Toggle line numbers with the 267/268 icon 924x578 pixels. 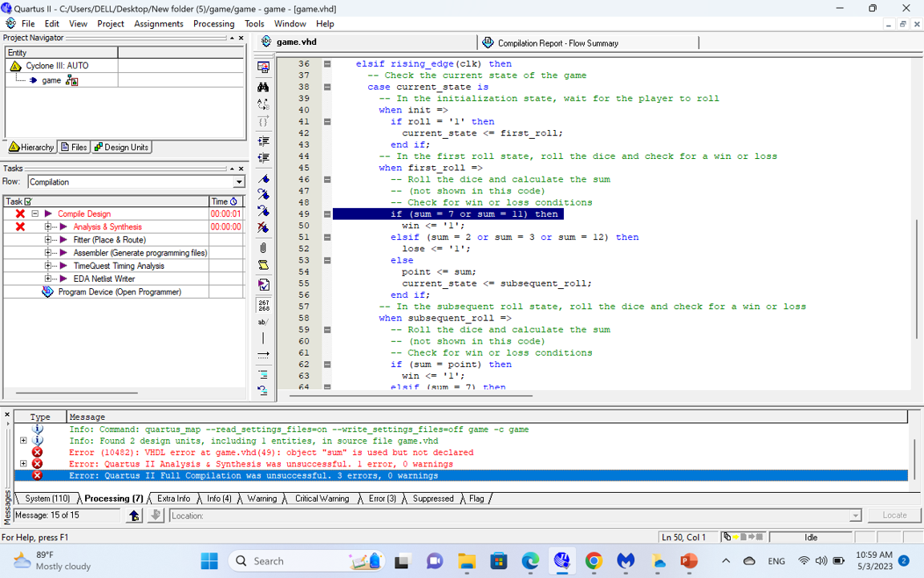tap(263, 305)
